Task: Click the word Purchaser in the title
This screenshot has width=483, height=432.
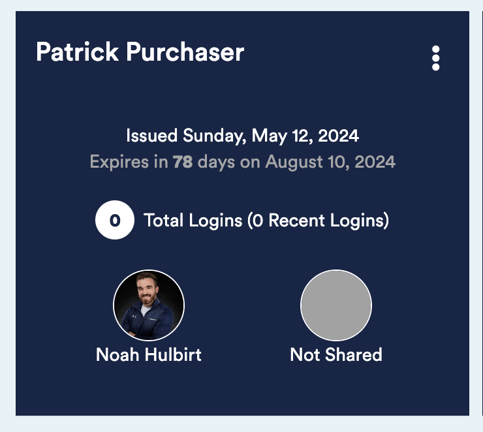Action: 185,52
